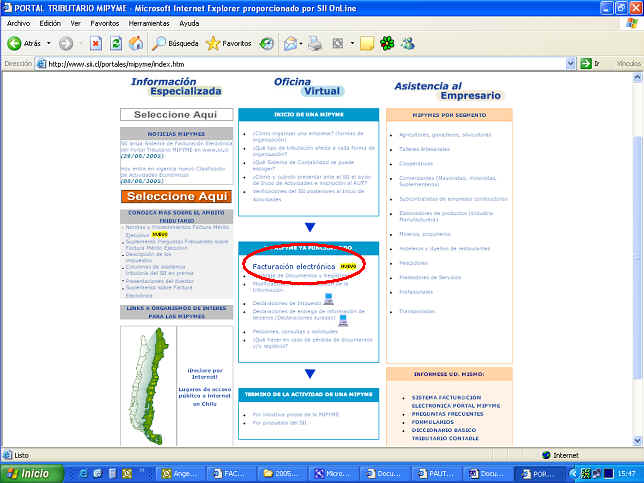The image size is (644, 483).
Task: Click the Chile map image
Action: [x=149, y=386]
